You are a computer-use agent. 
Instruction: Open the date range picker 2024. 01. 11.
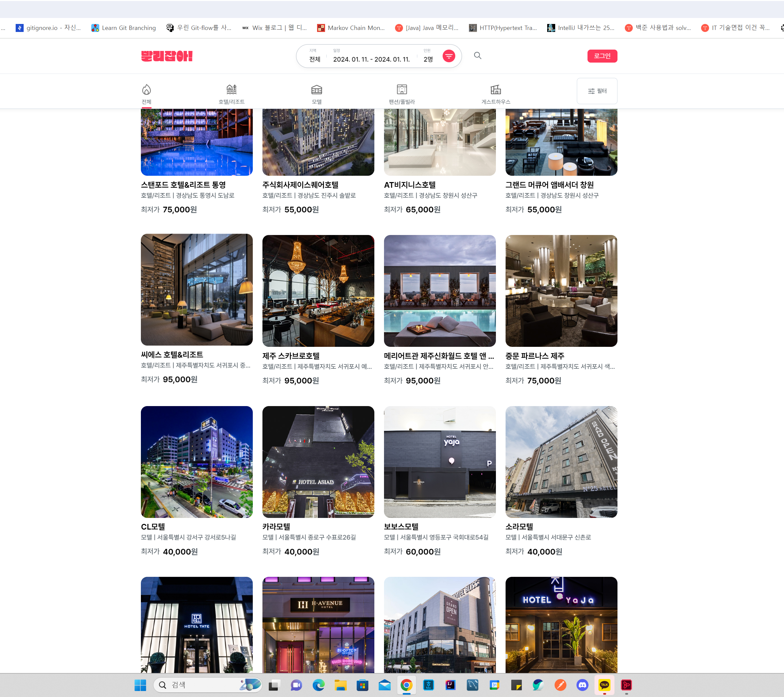pos(371,59)
